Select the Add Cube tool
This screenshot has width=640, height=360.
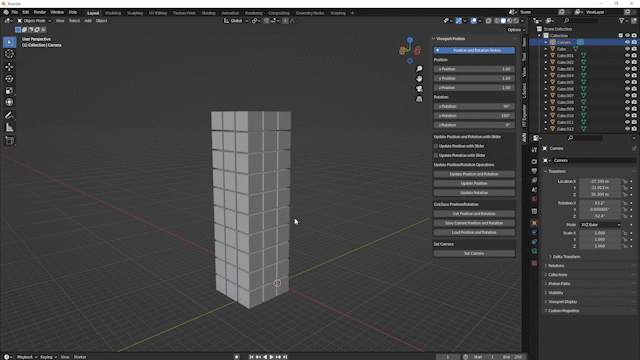pyautogui.click(x=9, y=141)
